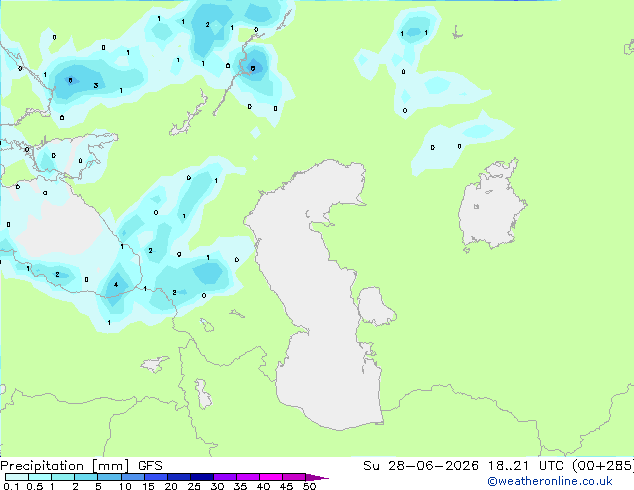
Task: Click the 25–30 mm dark navy swatch
Action: coord(202,477)
